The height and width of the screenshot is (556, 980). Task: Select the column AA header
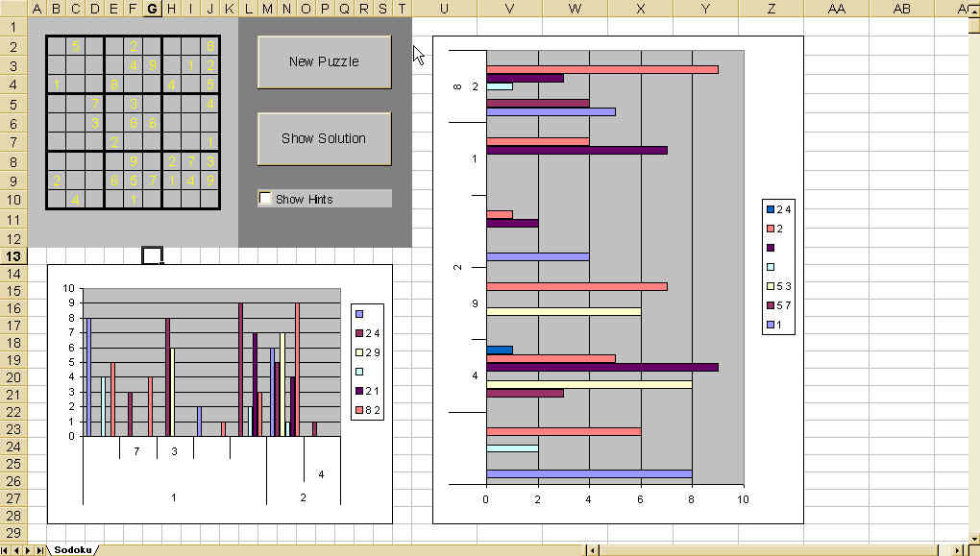click(836, 9)
